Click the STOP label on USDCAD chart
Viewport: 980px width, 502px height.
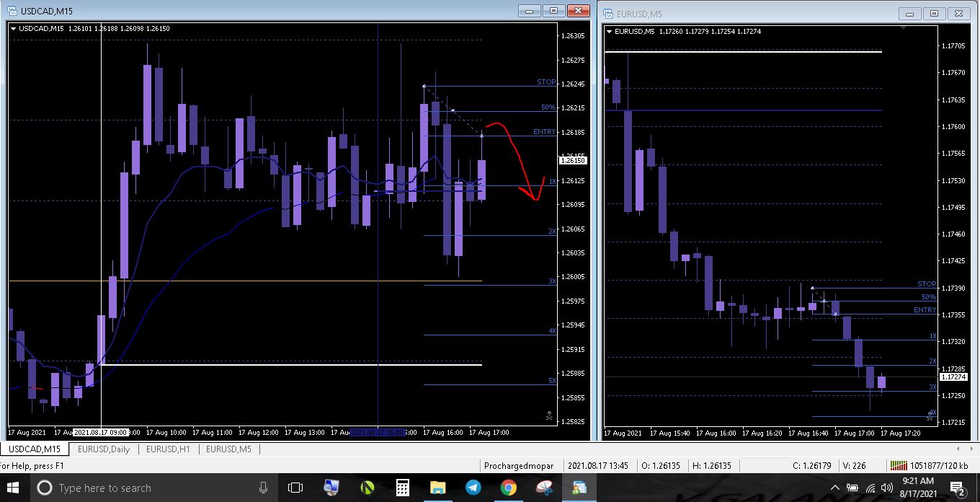coord(546,82)
